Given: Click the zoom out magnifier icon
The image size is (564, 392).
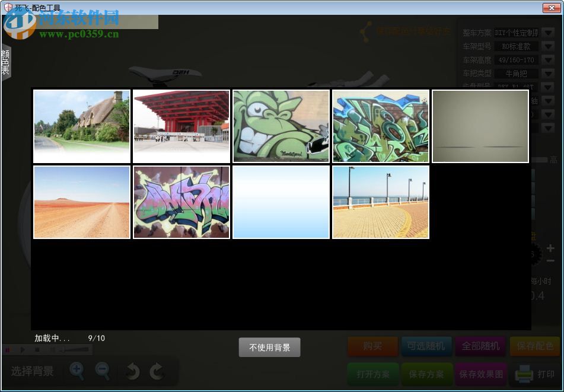Looking at the screenshot, I should [x=103, y=371].
